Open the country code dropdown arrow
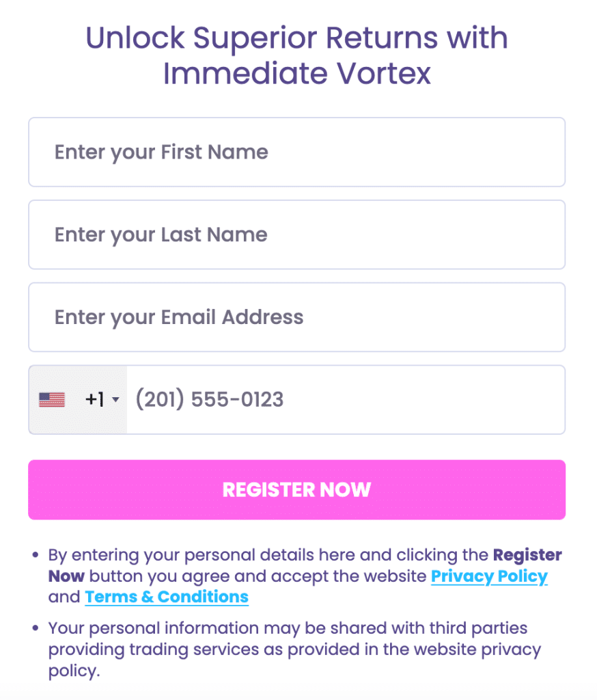The width and height of the screenshot is (597, 700). coord(115,400)
